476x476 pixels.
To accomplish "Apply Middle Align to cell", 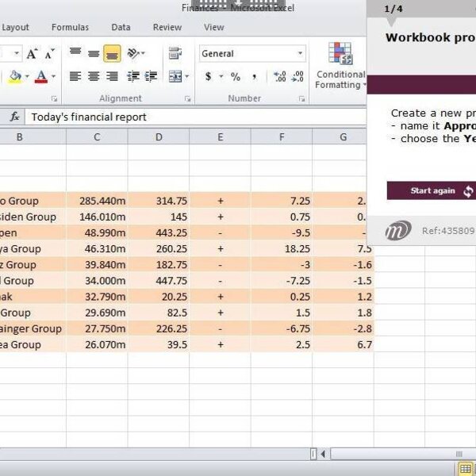I will pos(94,53).
